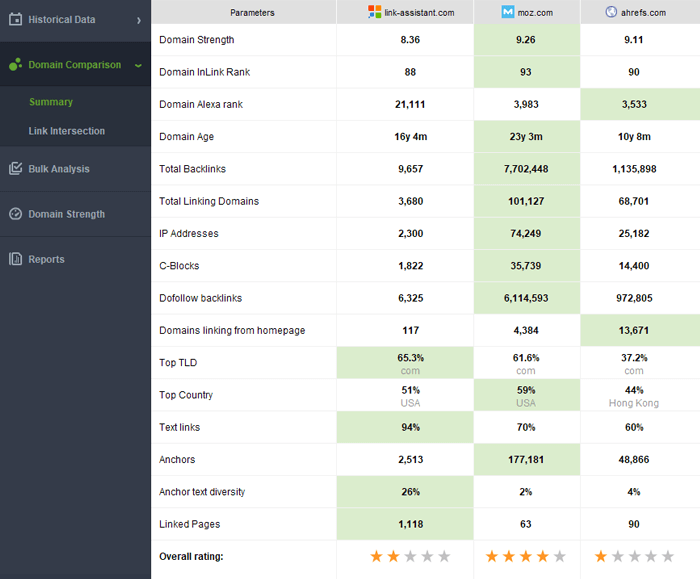700x579 pixels.
Task: Click the 1,118 Linked Pages value
Action: [410, 524]
